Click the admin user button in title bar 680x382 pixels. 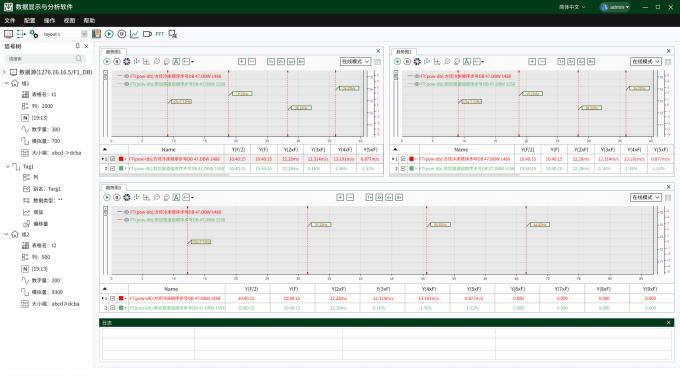pyautogui.click(x=615, y=7)
